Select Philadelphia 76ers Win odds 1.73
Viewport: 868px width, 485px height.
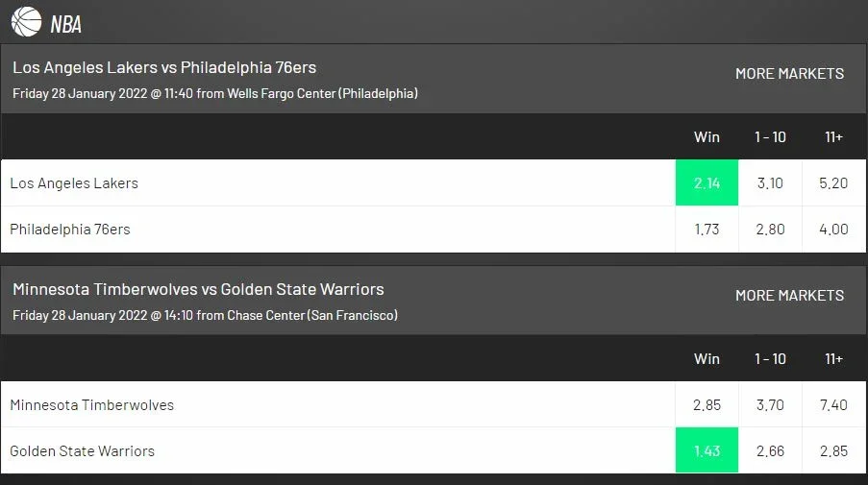pyautogui.click(x=707, y=229)
